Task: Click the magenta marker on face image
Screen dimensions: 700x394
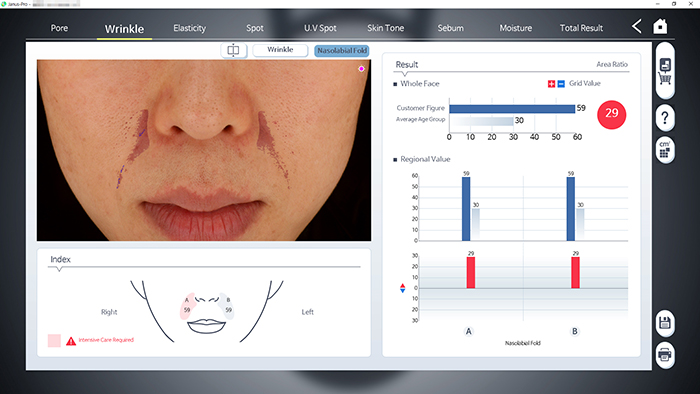Action: click(x=361, y=69)
